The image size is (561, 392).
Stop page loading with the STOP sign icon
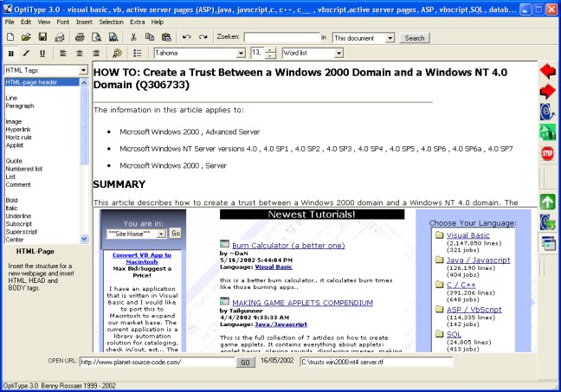(x=547, y=154)
